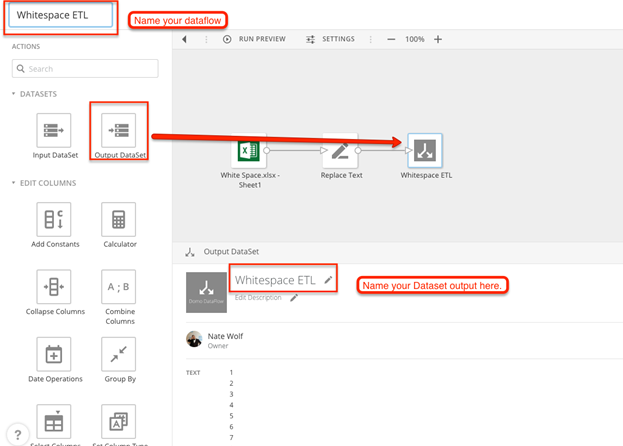Collapse the EDIT COLUMNS section

(14, 183)
